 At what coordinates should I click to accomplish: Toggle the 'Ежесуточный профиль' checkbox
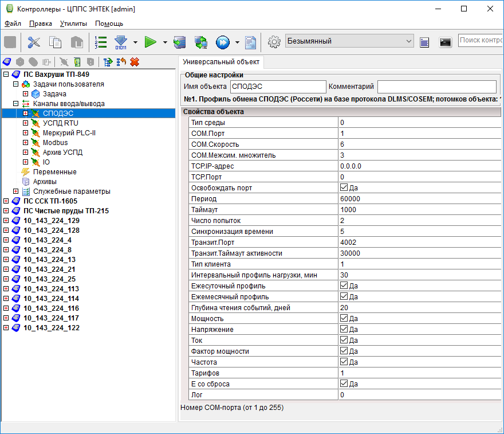point(344,286)
